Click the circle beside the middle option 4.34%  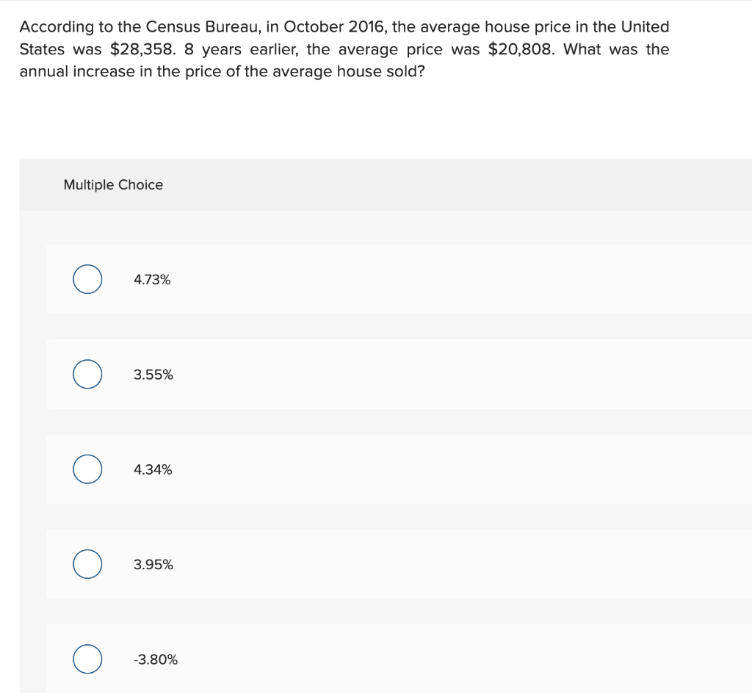tap(87, 469)
